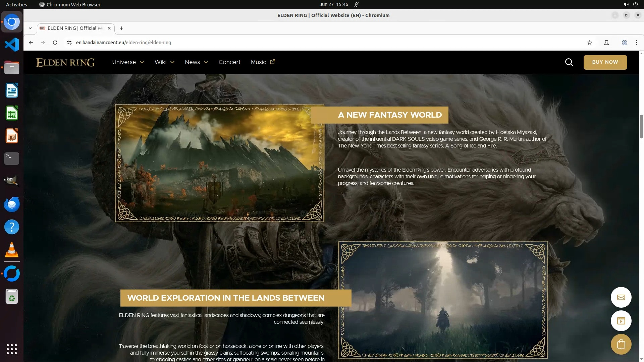This screenshot has width=644, height=362.
Task: Bookmark page with the star icon
Action: (590, 43)
